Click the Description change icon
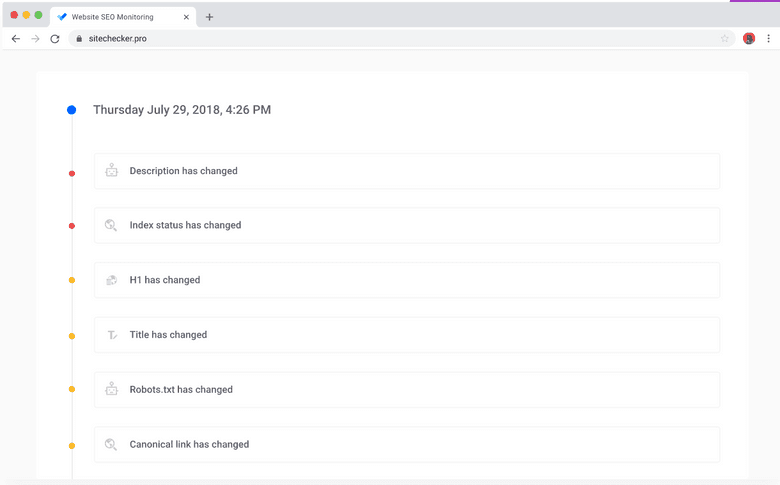 click(x=111, y=171)
